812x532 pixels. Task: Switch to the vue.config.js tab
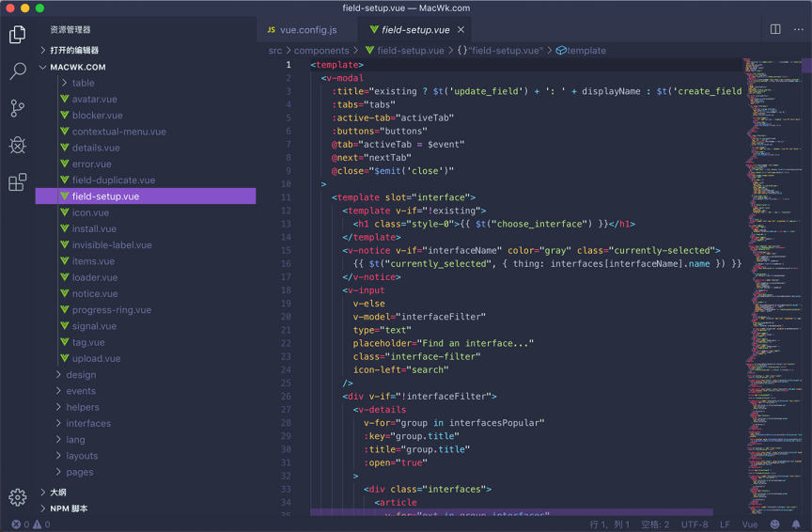tap(306, 30)
